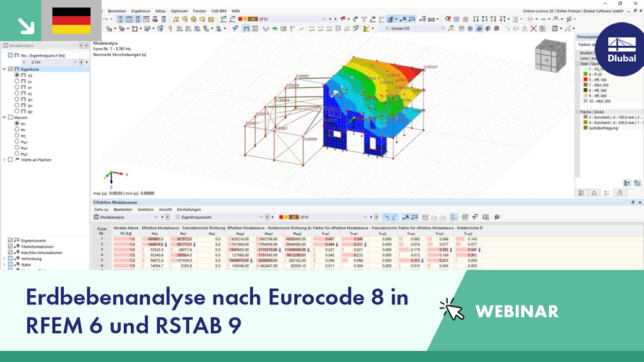Screen dimensions: 644x362
Task: Open the Gehe zu menu in table panel
Action: (101, 209)
